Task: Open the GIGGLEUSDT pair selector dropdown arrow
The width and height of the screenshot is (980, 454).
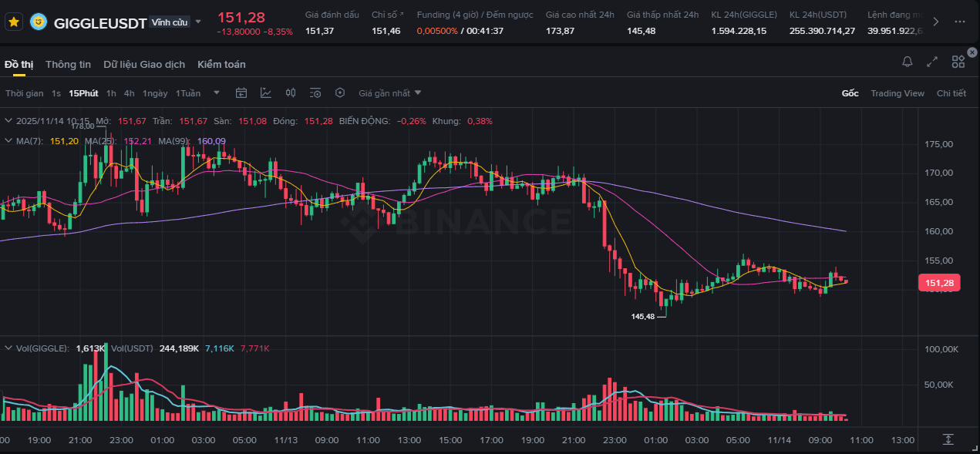Action: click(x=198, y=22)
